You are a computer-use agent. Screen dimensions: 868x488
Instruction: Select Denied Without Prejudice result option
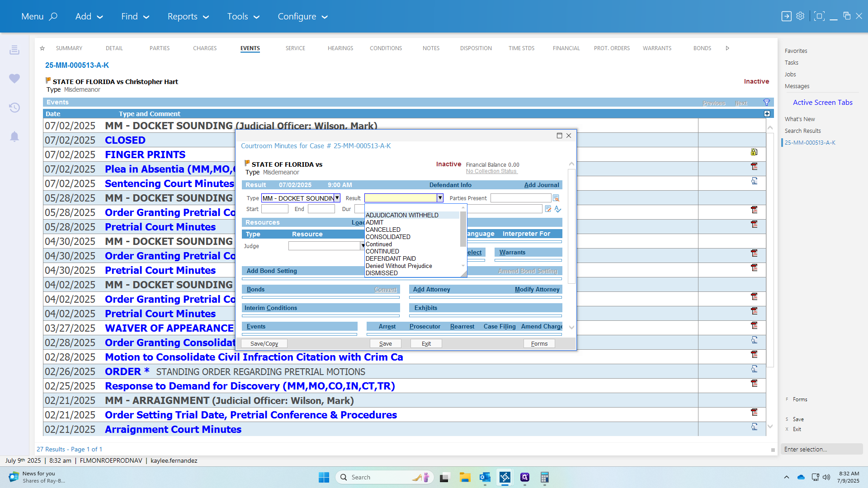click(412, 266)
